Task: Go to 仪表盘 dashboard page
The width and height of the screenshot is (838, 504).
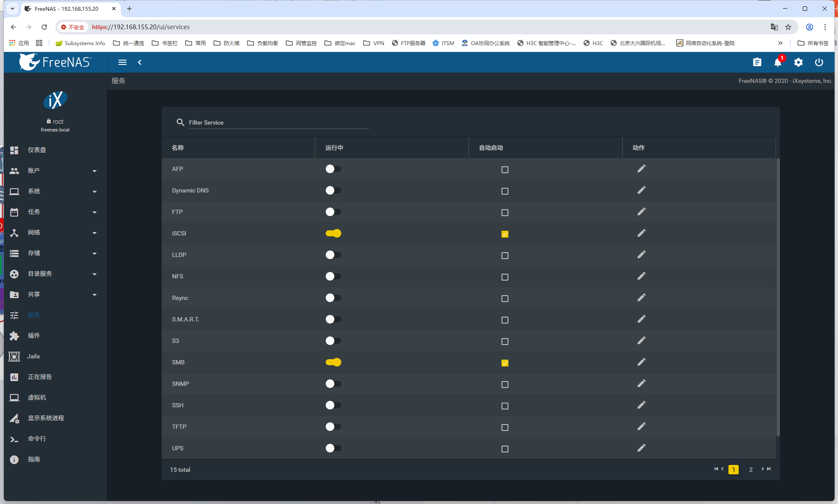Action: 37,150
